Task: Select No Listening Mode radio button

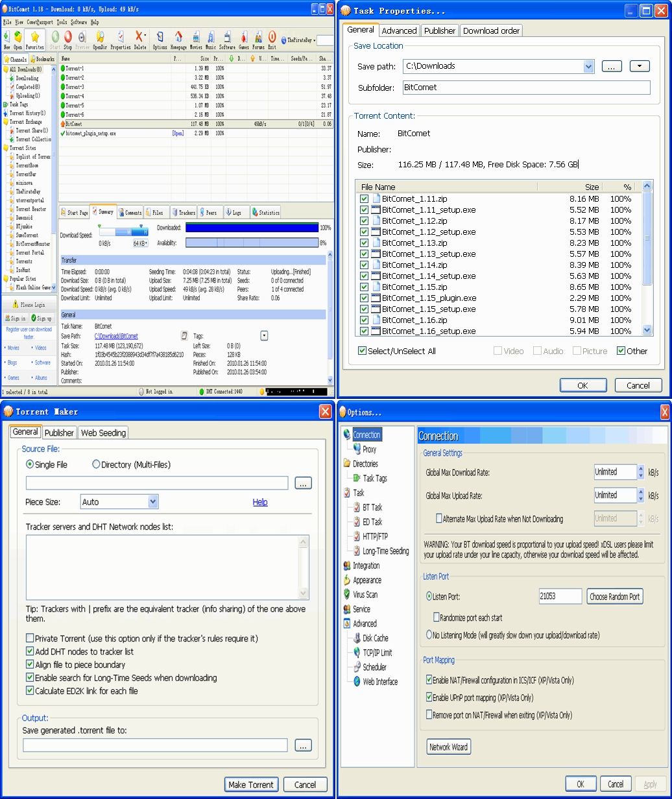Action: [429, 635]
